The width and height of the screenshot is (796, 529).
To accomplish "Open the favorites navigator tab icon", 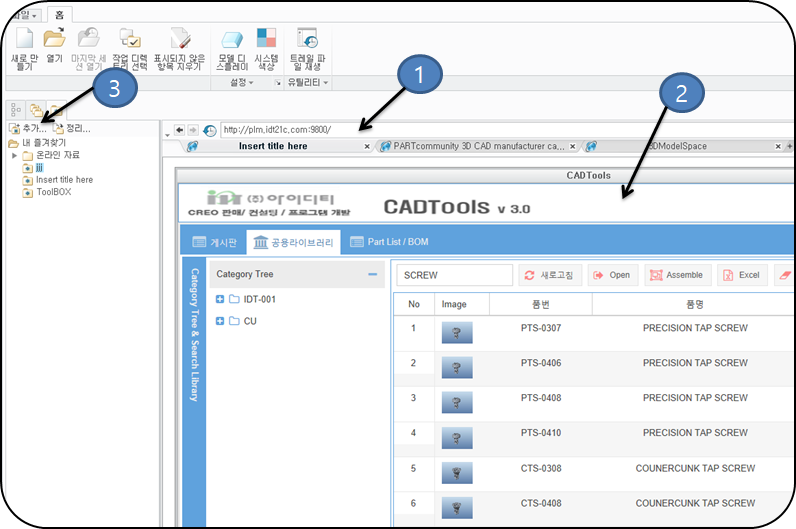I will pyautogui.click(x=56, y=109).
